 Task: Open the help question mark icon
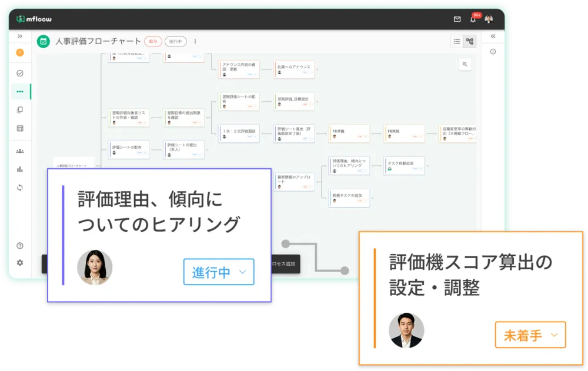(x=20, y=246)
